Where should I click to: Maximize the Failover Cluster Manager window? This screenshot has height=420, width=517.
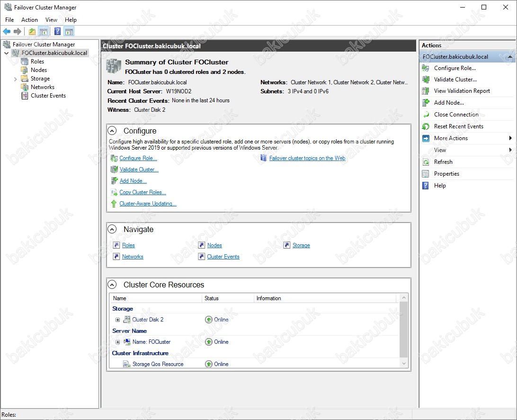coord(484,7)
